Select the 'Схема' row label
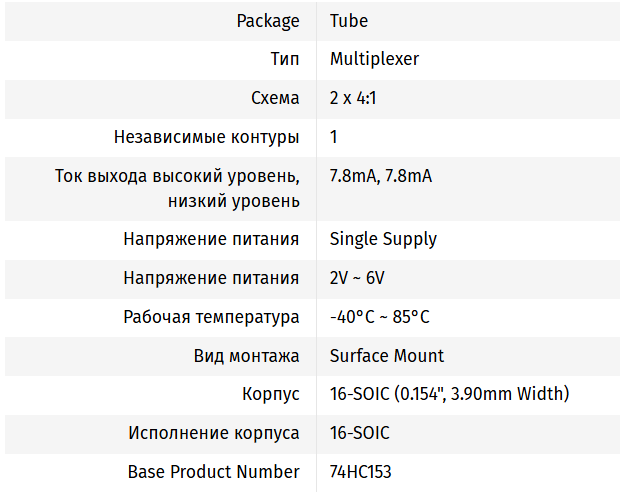 click(275, 98)
